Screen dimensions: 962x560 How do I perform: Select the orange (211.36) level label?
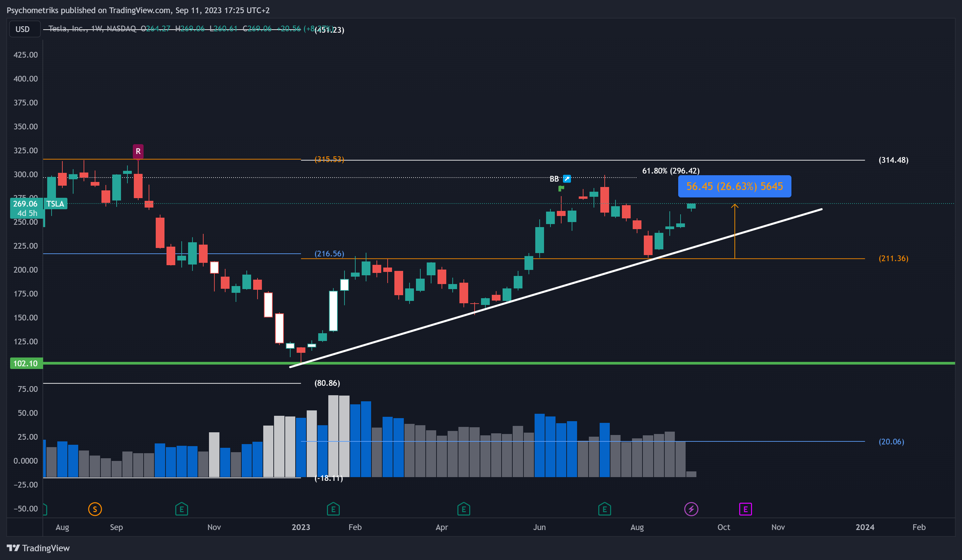point(893,258)
